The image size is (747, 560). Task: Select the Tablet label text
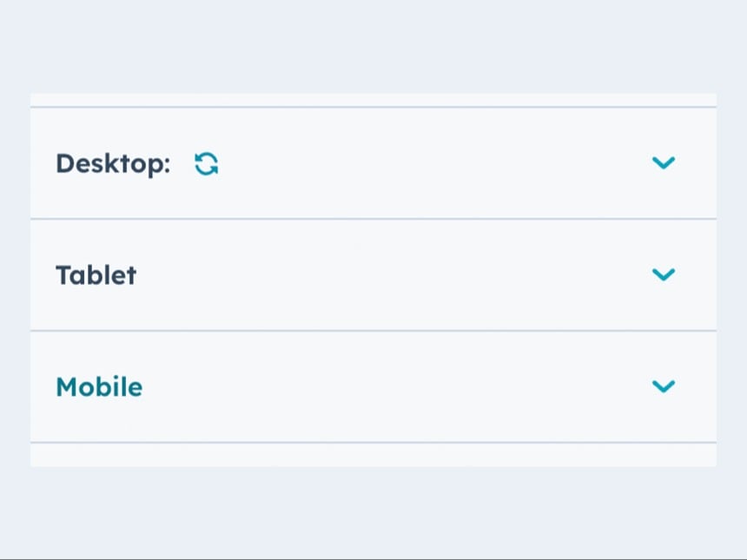click(x=96, y=274)
